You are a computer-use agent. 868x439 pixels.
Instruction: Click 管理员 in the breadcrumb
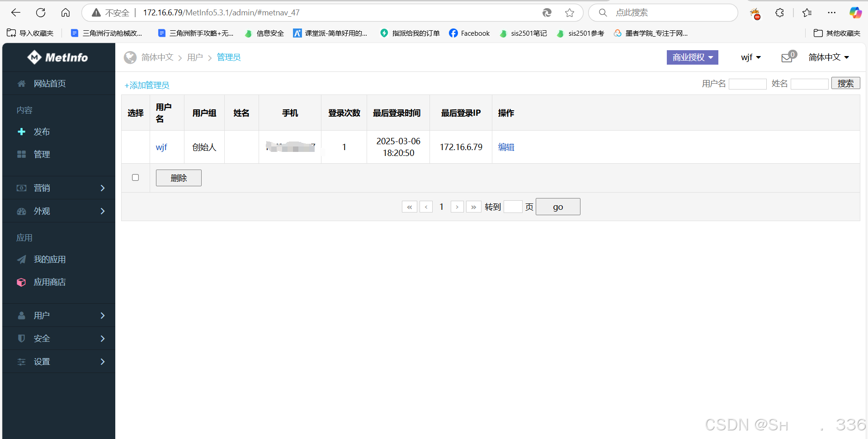pyautogui.click(x=229, y=57)
